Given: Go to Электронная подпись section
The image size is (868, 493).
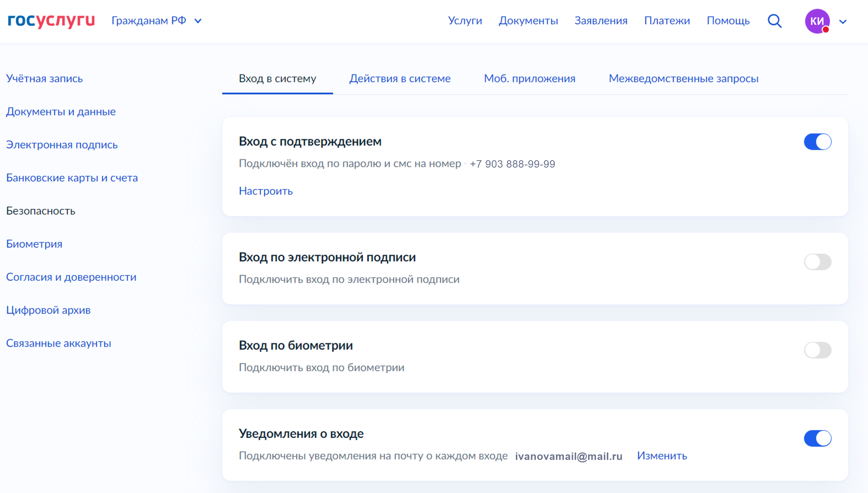Looking at the screenshot, I should pos(62,144).
